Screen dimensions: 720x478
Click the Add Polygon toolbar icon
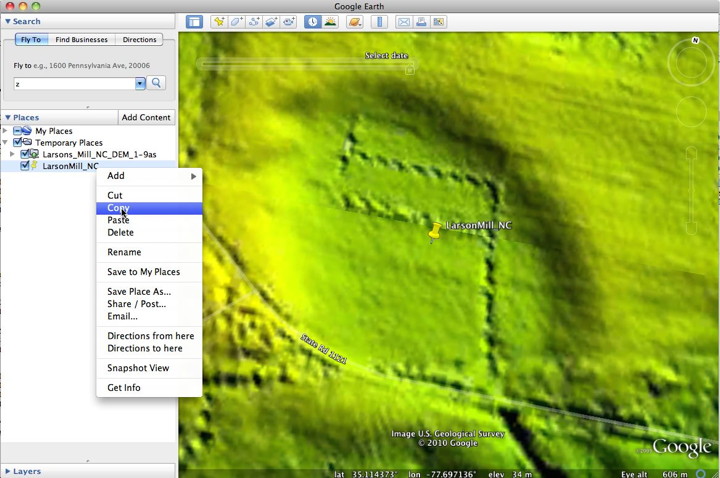[237, 21]
